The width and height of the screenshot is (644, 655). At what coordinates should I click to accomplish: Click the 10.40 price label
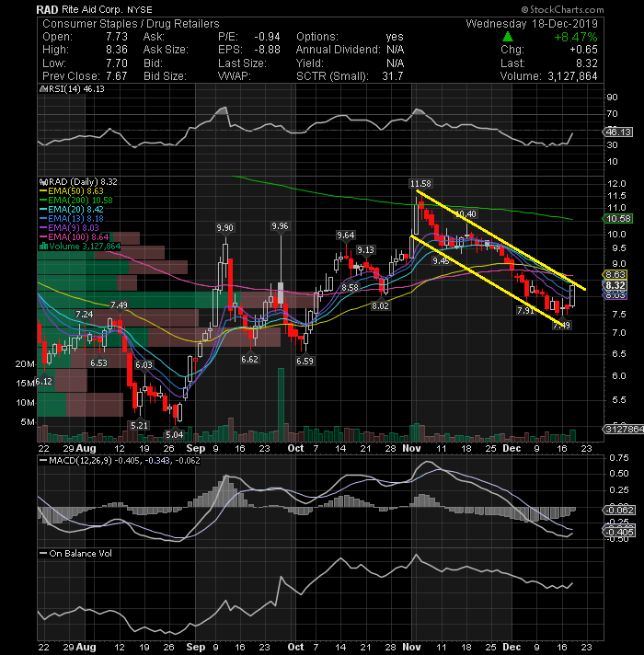(466, 214)
